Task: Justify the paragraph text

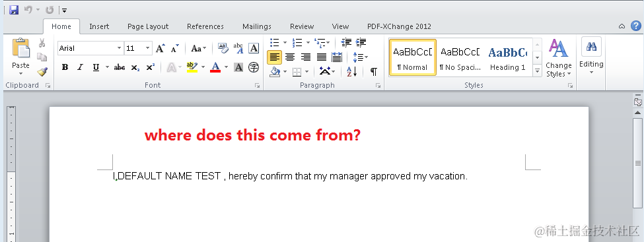Action: click(321, 57)
